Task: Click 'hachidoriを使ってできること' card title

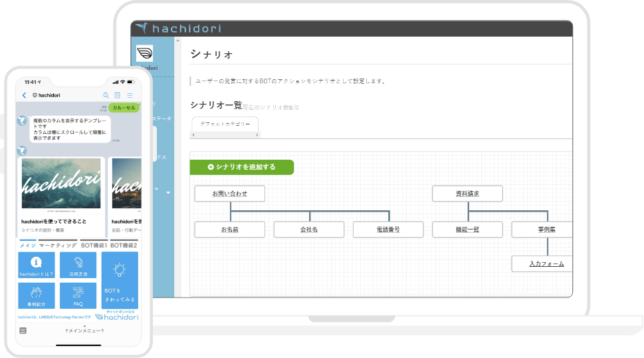Action: tap(54, 221)
